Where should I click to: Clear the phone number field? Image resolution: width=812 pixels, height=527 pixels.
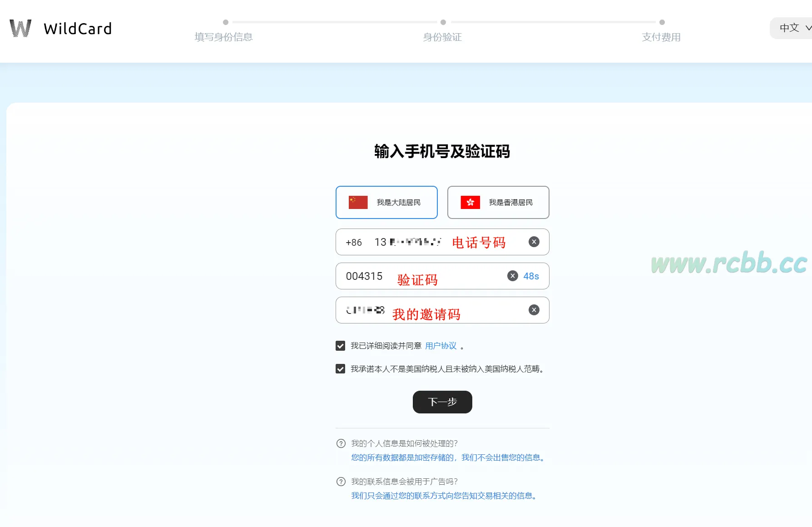click(x=534, y=242)
